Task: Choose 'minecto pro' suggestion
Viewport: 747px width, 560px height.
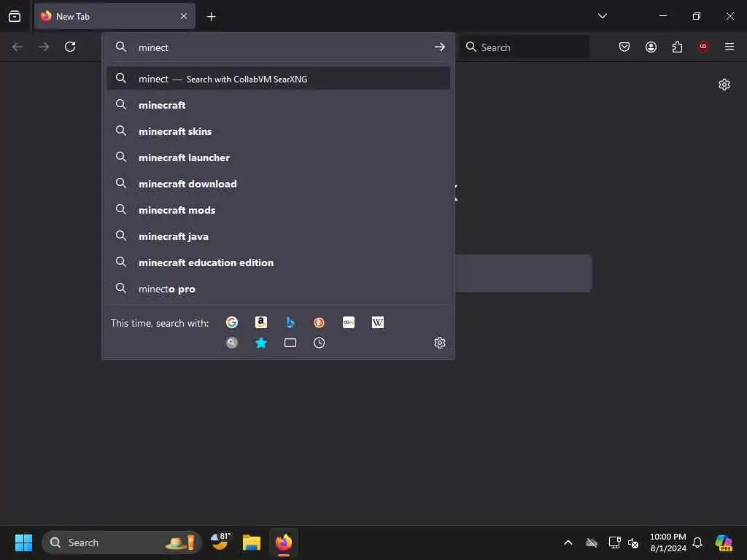Action: click(x=278, y=289)
